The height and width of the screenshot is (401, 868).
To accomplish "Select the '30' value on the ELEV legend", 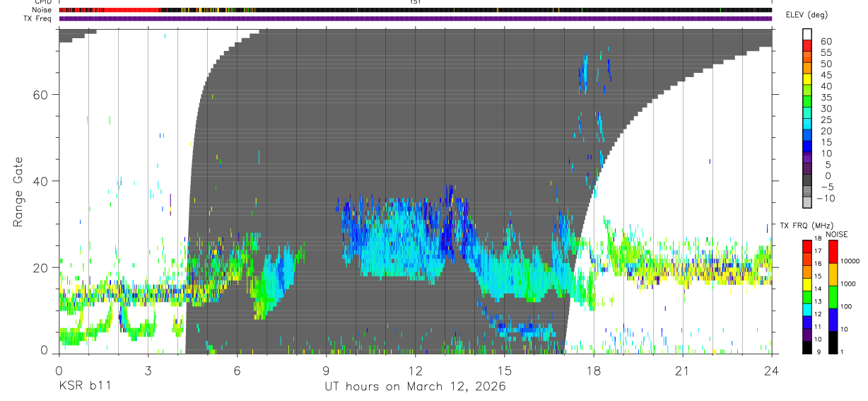I will pyautogui.click(x=826, y=108).
